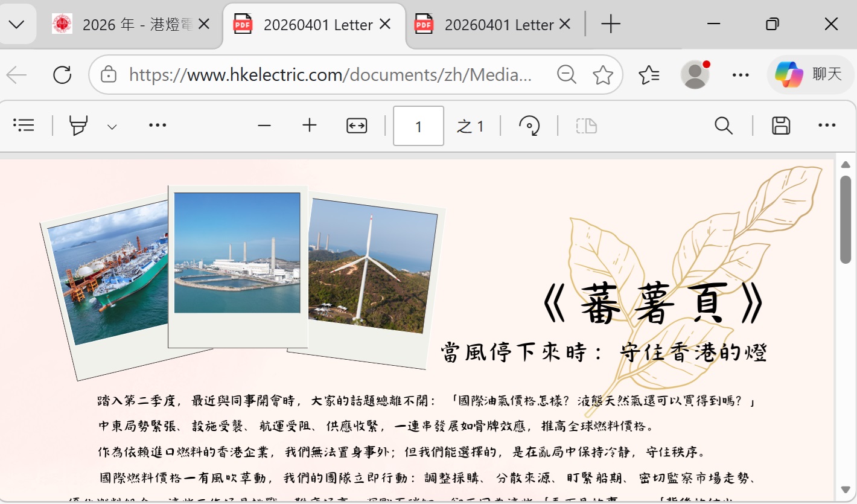Refresh the current page
Screen dimensions: 857x504
click(62, 75)
